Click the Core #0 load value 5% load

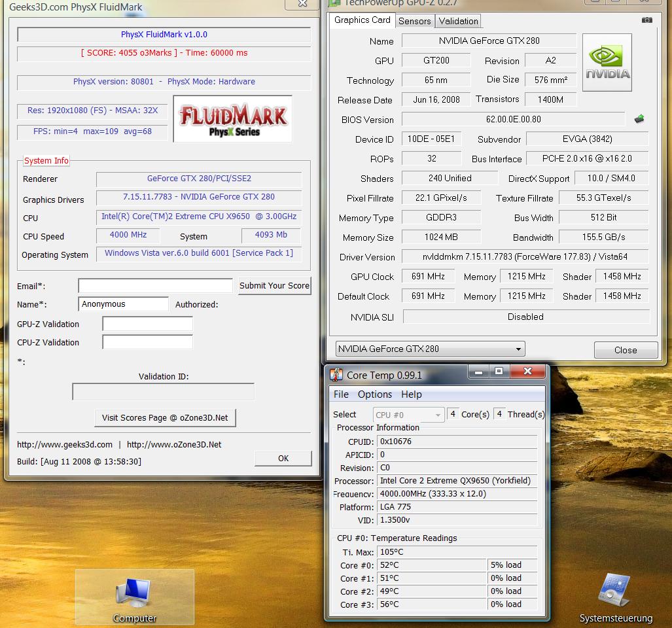tap(512, 565)
